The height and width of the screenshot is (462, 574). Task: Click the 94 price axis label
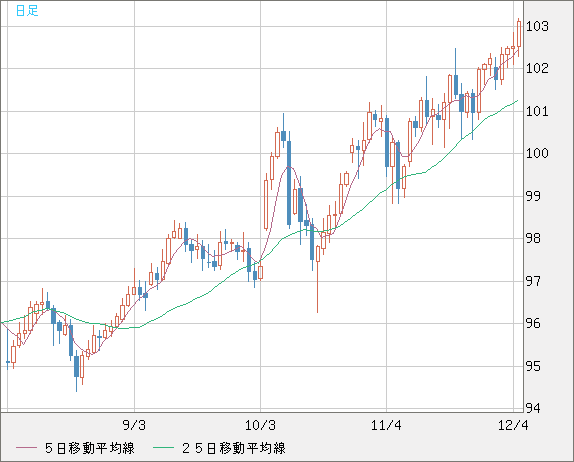tap(533, 408)
